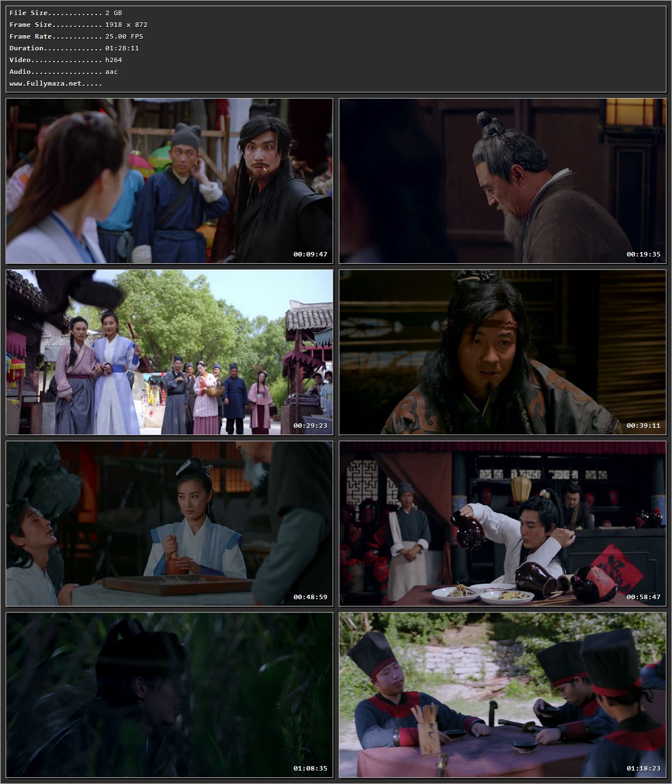
Task: Click the 00:09:47 timestamp
Action: 310,254
